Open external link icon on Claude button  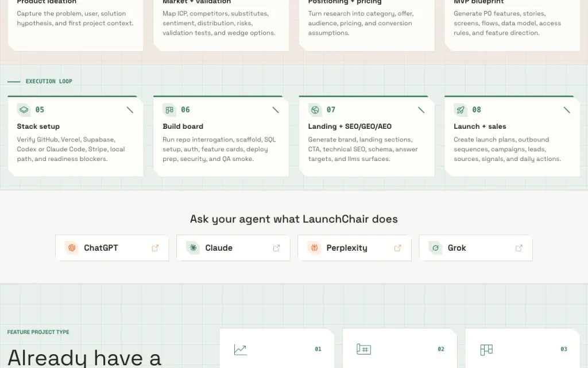[276, 248]
